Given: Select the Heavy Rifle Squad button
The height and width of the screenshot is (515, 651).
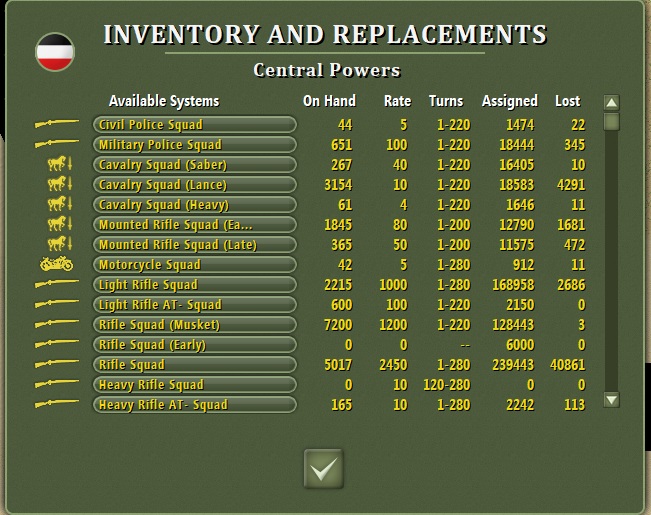Looking at the screenshot, I should 195,384.
